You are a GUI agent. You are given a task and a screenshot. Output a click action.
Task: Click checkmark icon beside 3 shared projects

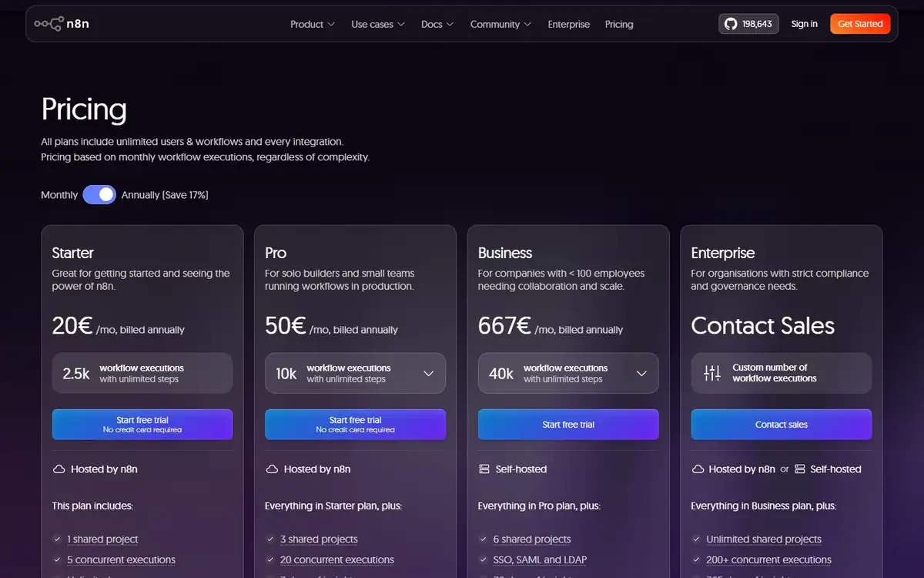270,539
